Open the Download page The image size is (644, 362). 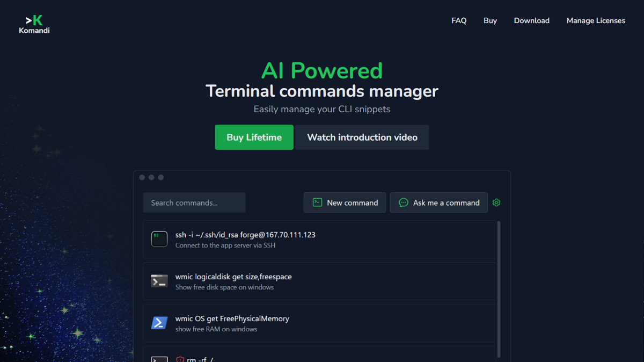(x=531, y=20)
